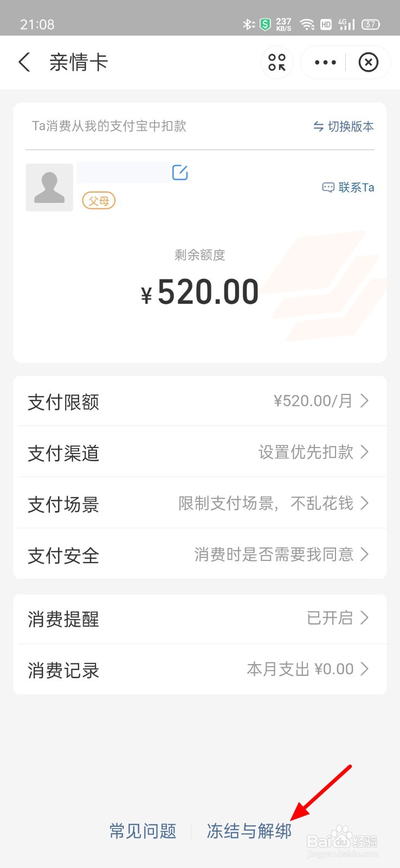Open the three-dots more menu
The width and height of the screenshot is (400, 868).
(x=325, y=62)
